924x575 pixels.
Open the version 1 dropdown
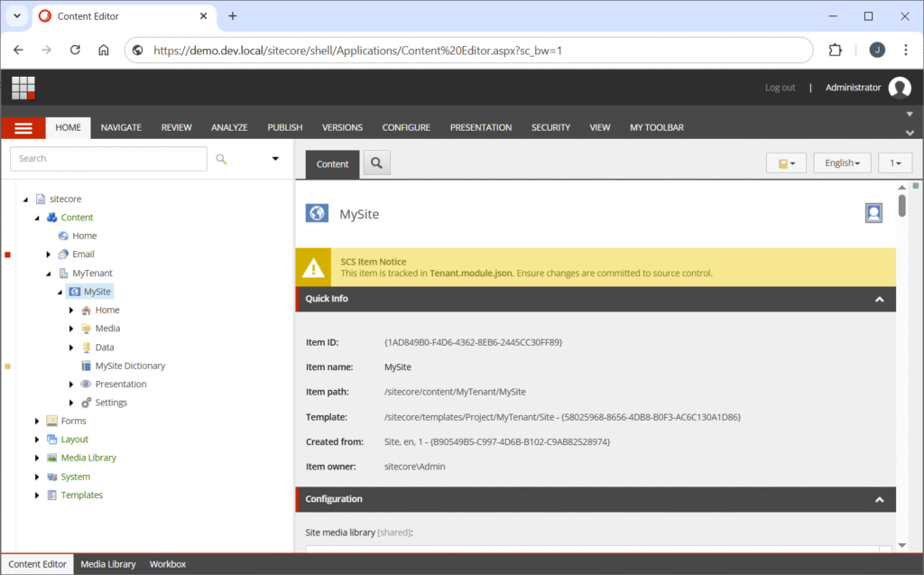coord(895,162)
